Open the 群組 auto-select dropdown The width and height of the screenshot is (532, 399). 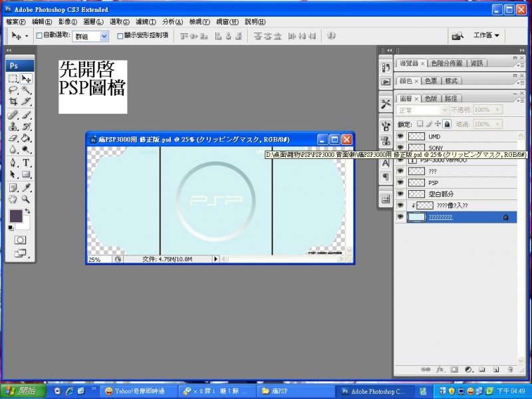tap(104, 37)
